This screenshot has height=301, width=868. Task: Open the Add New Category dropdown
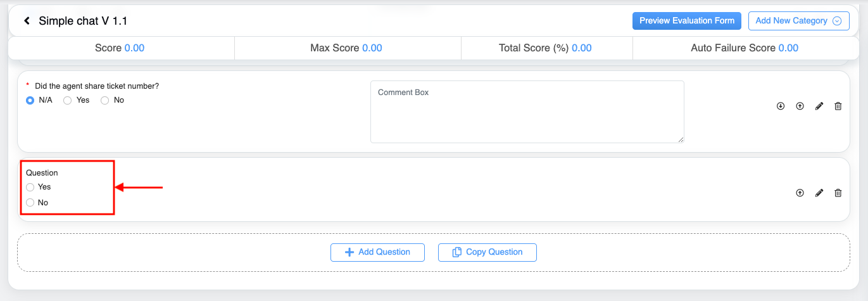click(798, 21)
